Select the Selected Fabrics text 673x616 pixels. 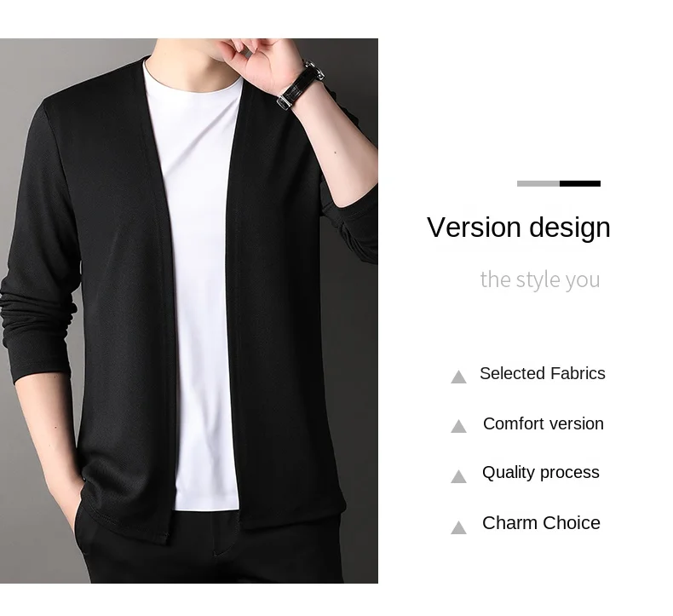pos(543,373)
